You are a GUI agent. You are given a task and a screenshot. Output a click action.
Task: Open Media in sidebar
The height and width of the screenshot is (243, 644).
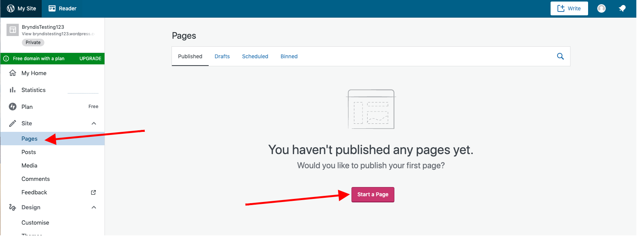coord(52,166)
